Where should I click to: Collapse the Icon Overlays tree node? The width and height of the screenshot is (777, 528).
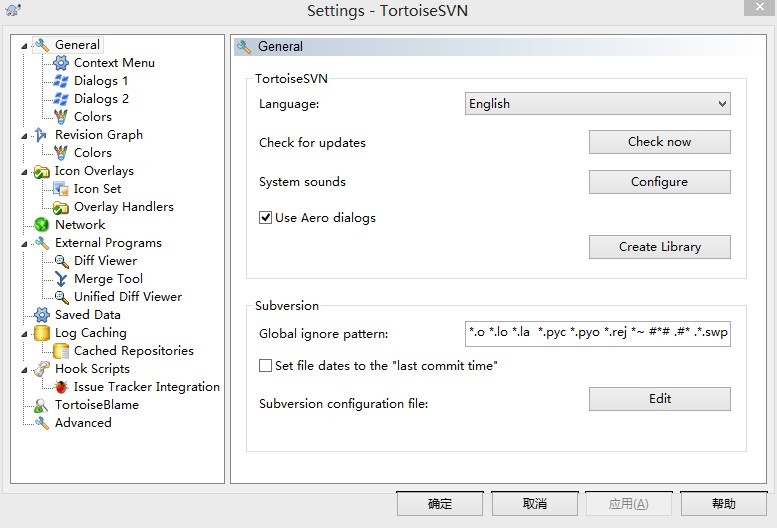point(24,172)
